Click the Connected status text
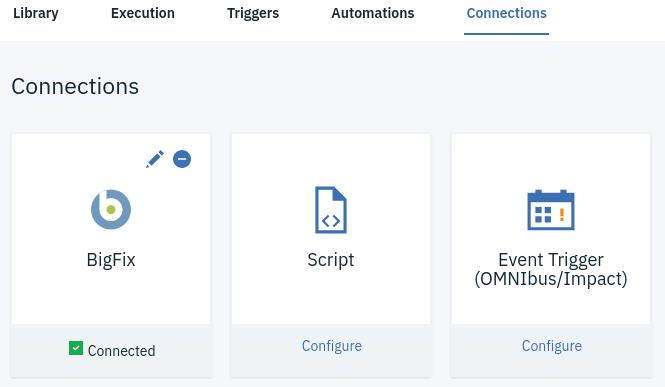This screenshot has width=665, height=387. [122, 351]
